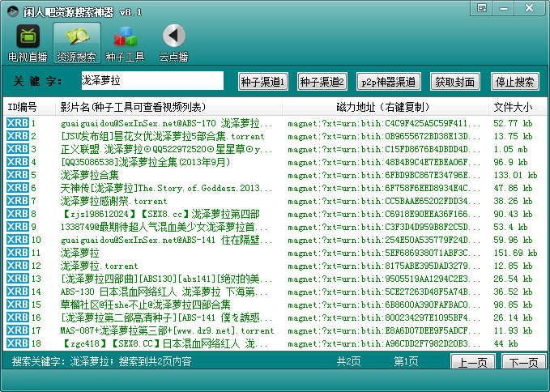This screenshot has height=392, width=550.
Task: Click the ID编号 column header
Action: (29, 107)
